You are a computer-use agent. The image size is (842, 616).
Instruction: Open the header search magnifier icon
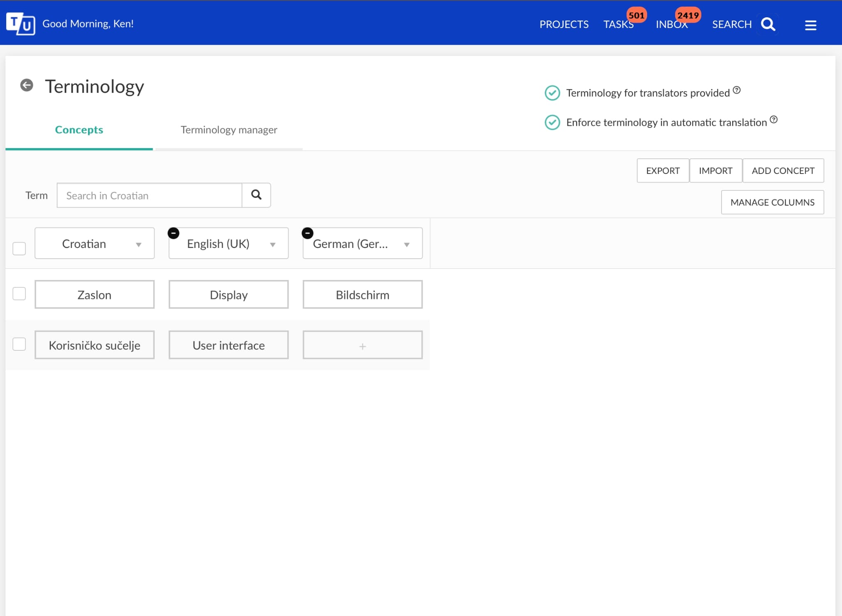(x=768, y=24)
